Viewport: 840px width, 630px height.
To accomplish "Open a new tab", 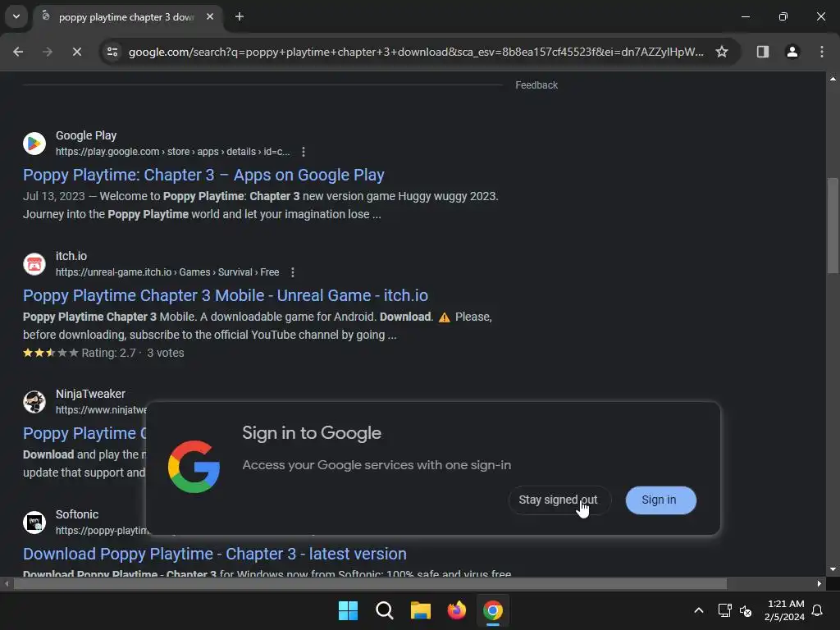I will tap(240, 16).
